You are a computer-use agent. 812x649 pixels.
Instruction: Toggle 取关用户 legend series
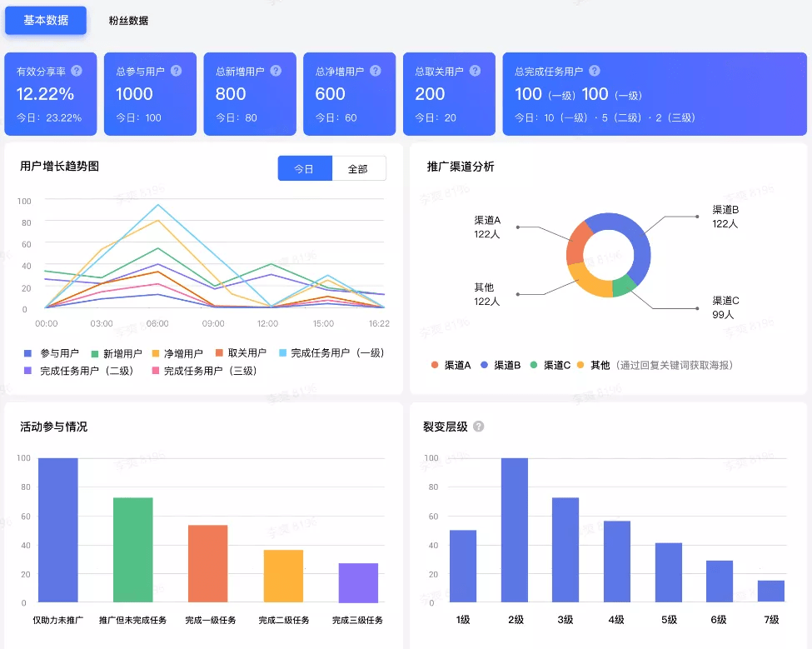point(240,353)
